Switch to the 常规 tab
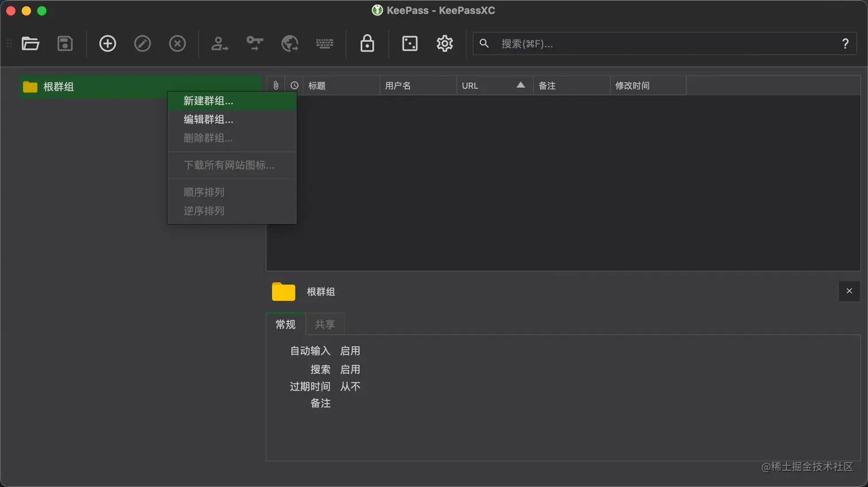 (285, 324)
